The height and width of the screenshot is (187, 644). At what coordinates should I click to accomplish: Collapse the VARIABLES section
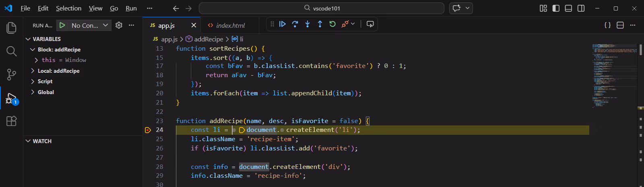click(x=28, y=39)
